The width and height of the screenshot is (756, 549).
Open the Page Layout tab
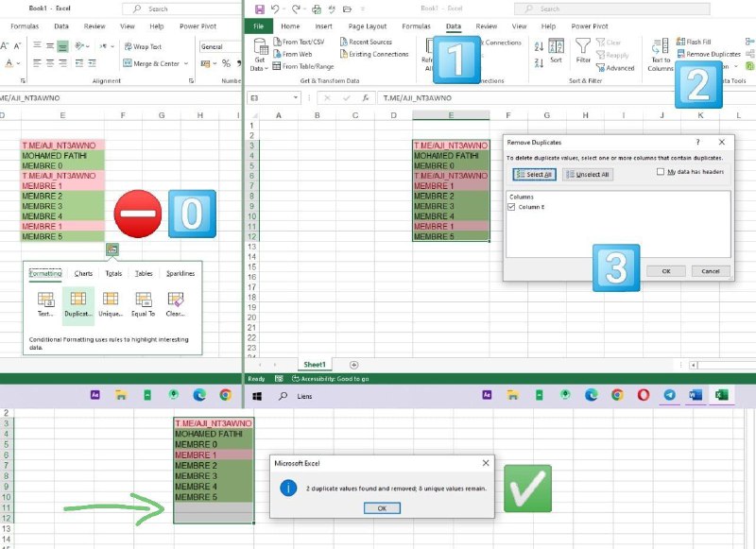[368, 26]
